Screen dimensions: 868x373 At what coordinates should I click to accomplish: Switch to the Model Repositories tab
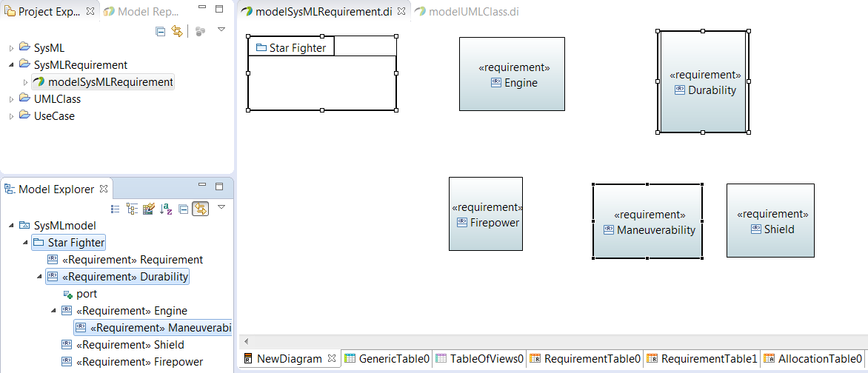(143, 11)
